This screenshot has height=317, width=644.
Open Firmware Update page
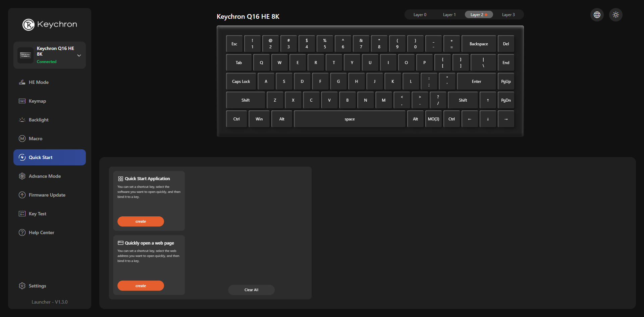47,195
